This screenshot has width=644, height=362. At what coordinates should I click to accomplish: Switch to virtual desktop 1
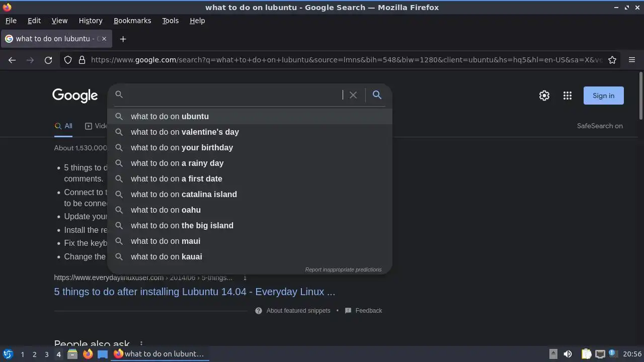pyautogui.click(x=22, y=354)
